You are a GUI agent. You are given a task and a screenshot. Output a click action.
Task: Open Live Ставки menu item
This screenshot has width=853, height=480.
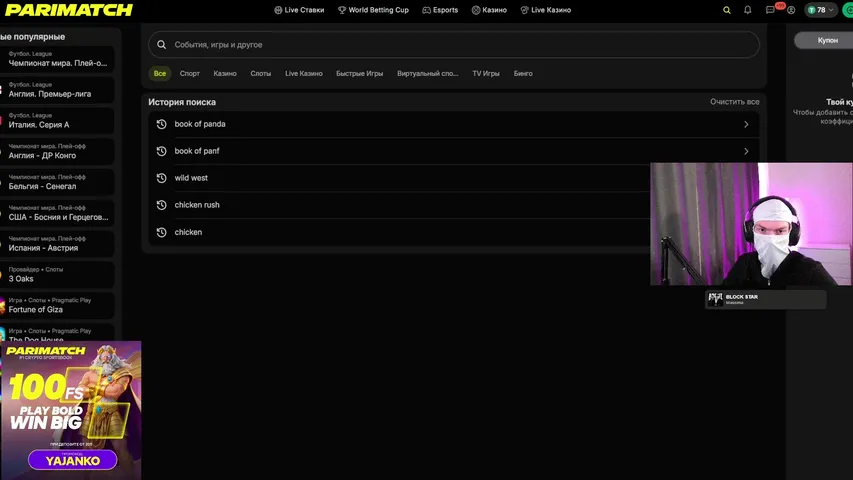(x=299, y=10)
